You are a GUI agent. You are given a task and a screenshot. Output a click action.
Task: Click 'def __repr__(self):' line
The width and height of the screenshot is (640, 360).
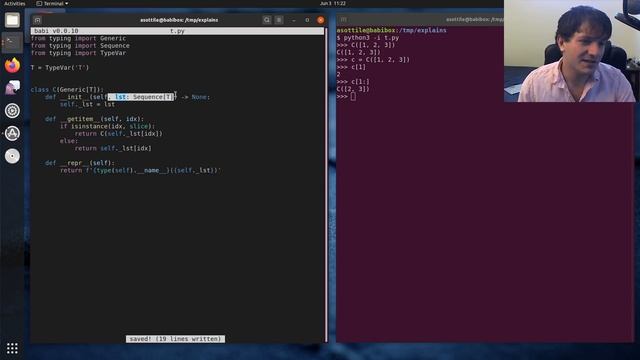pyautogui.click(x=80, y=163)
